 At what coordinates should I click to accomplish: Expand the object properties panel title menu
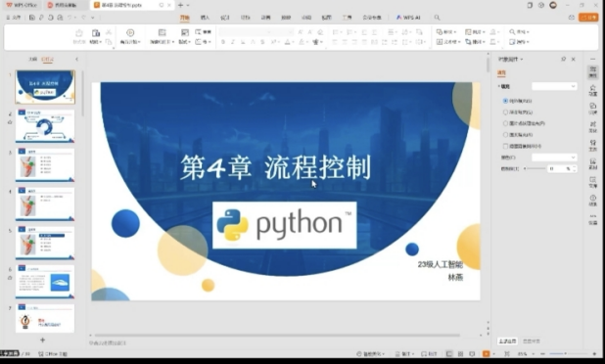tap(510, 59)
